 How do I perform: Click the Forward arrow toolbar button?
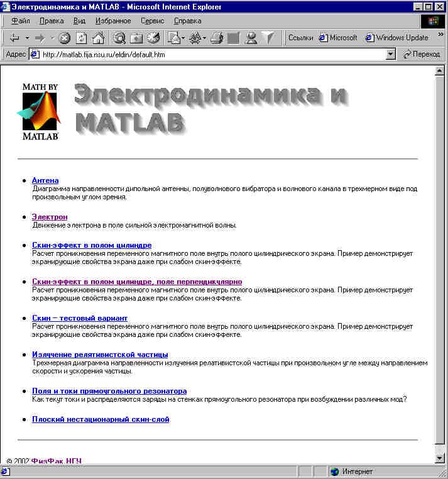tap(40, 38)
